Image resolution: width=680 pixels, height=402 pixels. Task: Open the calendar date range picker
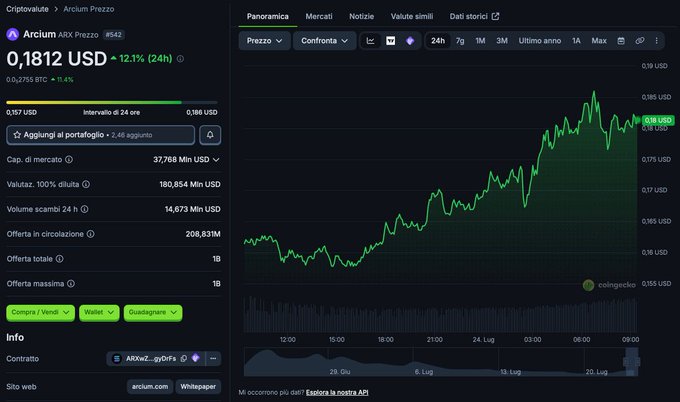[x=621, y=41]
